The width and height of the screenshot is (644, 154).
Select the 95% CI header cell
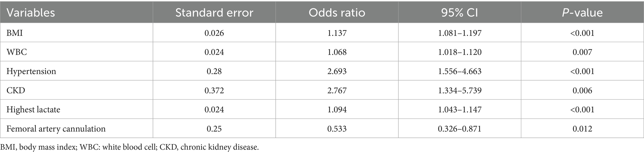(x=459, y=13)
